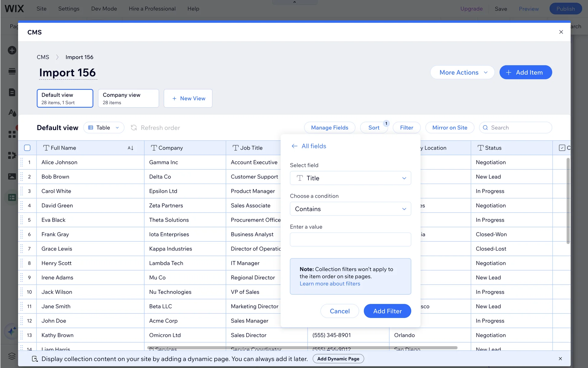Expand the Select field Title dropdown
Viewport: 588px width, 368px height.
350,178
